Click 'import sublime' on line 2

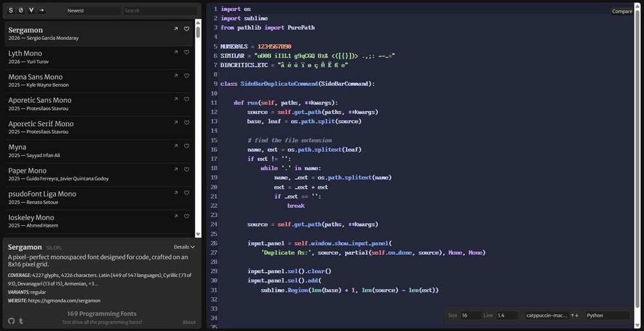point(244,18)
